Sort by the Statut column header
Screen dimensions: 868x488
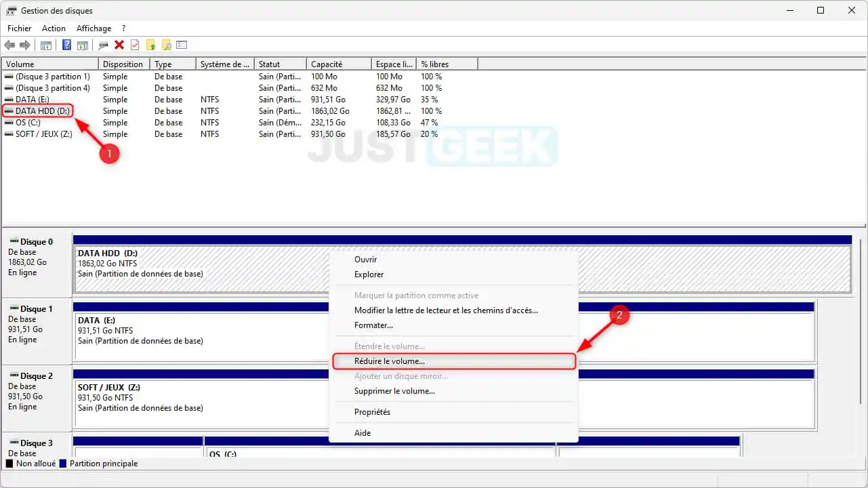click(281, 64)
